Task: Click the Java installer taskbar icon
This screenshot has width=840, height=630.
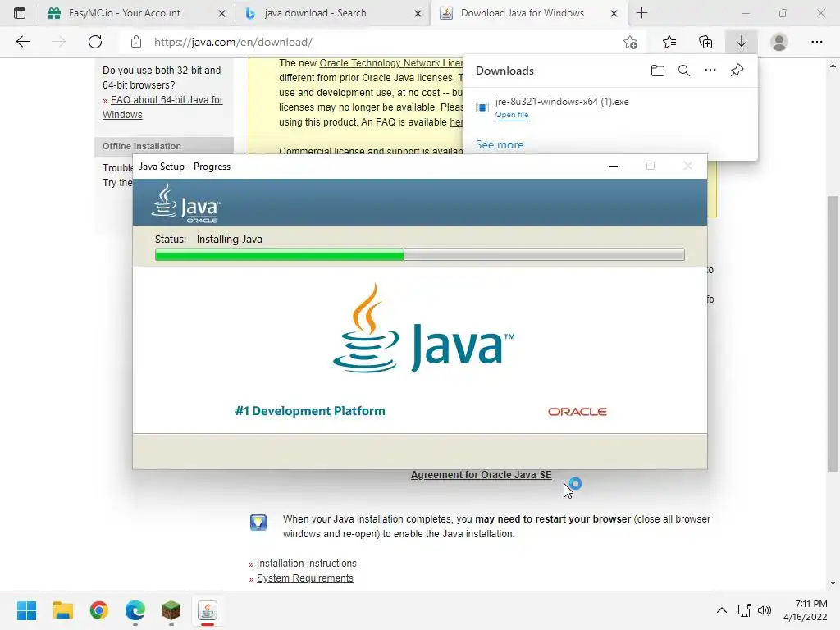Action: [208, 610]
